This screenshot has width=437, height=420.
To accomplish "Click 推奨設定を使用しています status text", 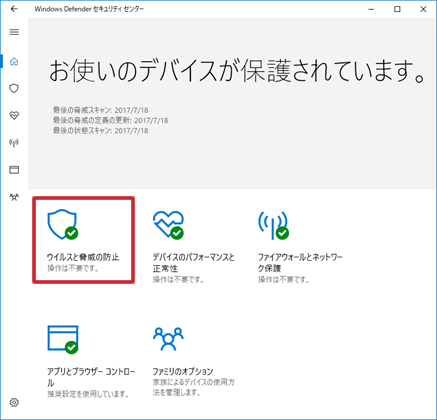I will click(88, 394).
